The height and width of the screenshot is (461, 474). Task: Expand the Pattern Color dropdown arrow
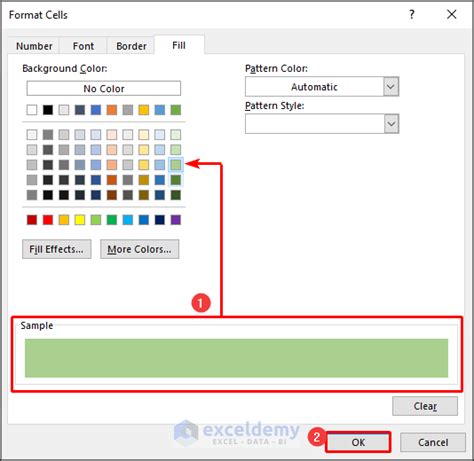pyautogui.click(x=391, y=87)
